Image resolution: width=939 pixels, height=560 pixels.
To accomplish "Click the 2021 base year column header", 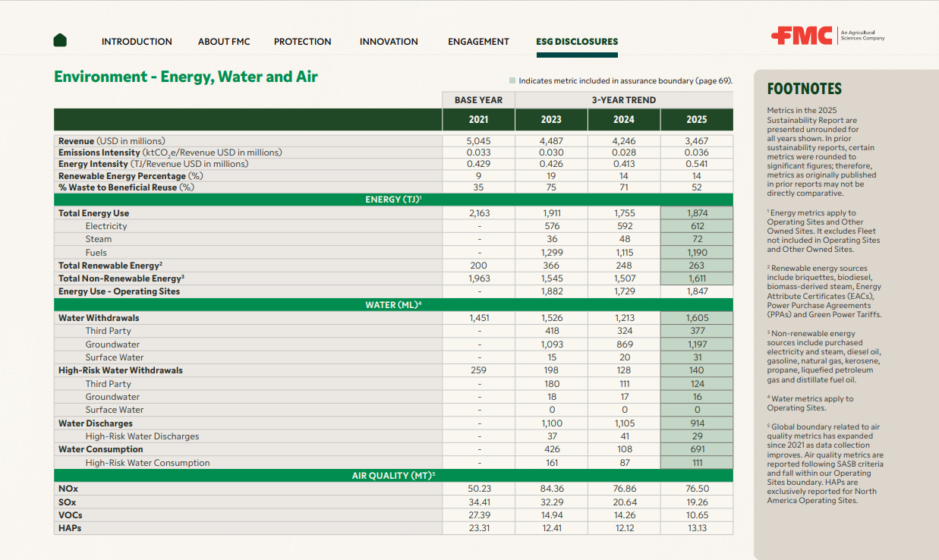I will pyautogui.click(x=478, y=120).
